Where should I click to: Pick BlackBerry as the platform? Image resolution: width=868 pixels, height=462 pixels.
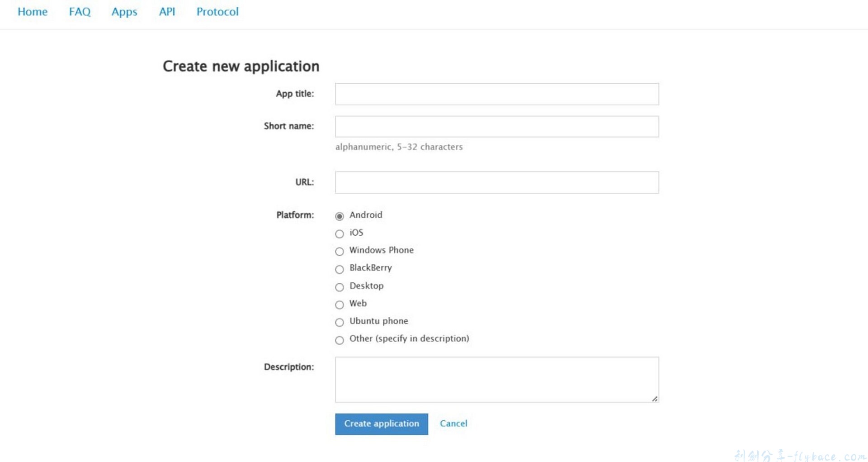[340, 270]
